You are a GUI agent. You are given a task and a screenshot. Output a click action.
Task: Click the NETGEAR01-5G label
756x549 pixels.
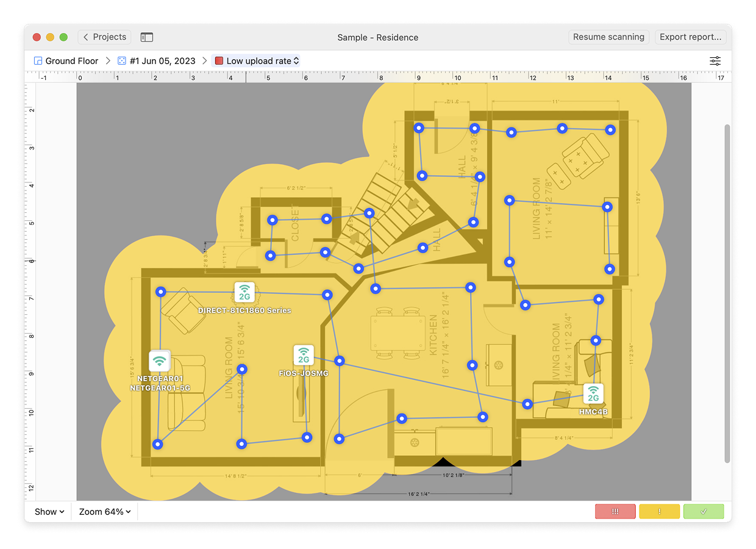coord(160,388)
